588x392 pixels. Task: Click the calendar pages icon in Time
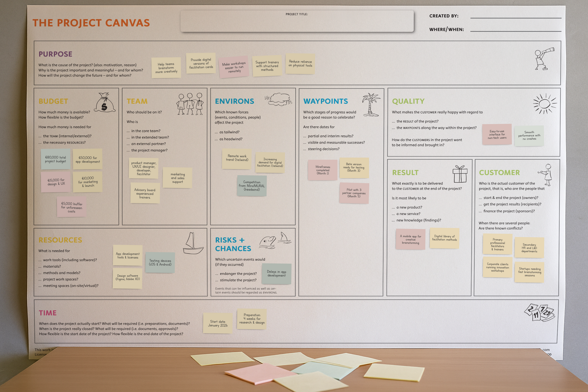point(539,312)
